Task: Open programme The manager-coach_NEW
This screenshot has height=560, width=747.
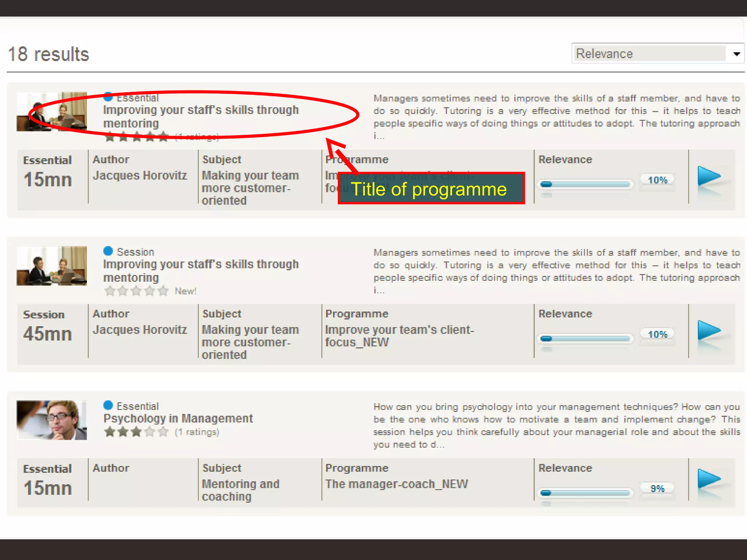Action: point(396,484)
